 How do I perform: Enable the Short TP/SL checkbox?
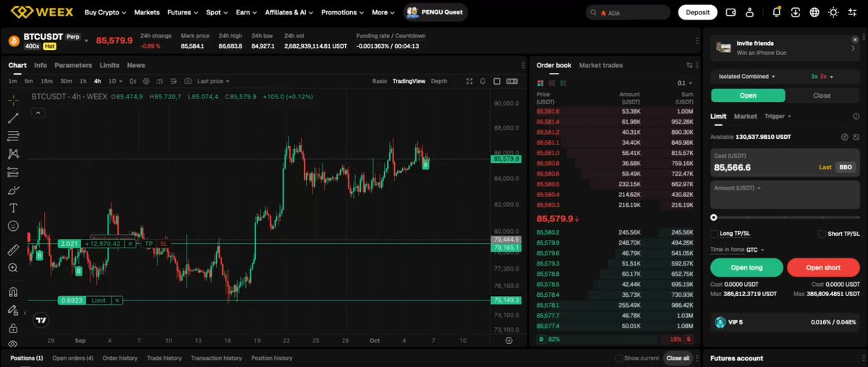coord(822,234)
